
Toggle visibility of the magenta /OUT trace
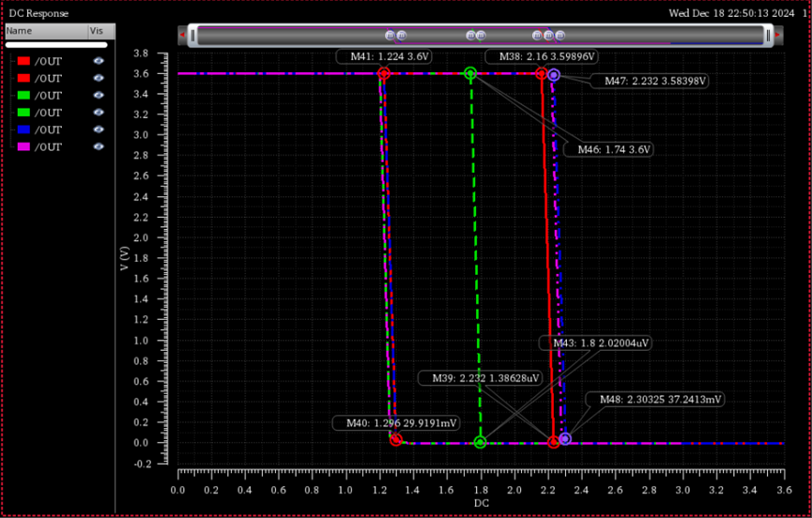(x=99, y=147)
